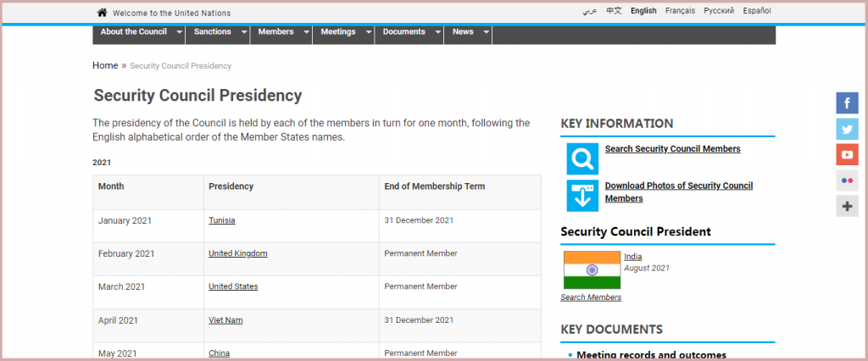Click the Security Council President heading
Image resolution: width=868 pixels, height=361 pixels.
[x=636, y=231]
